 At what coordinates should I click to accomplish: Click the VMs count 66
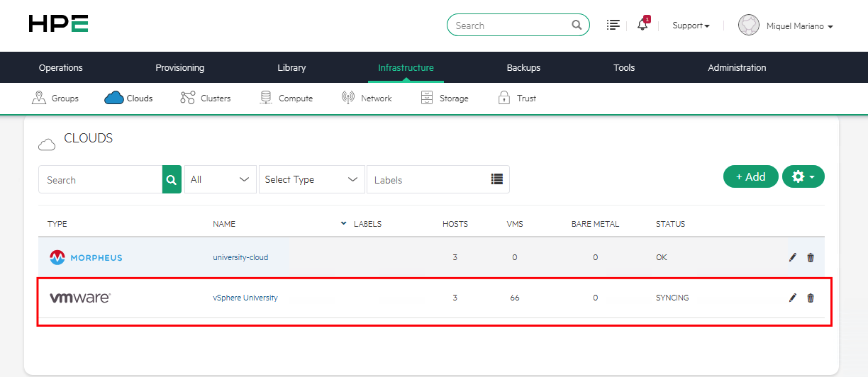click(x=515, y=298)
